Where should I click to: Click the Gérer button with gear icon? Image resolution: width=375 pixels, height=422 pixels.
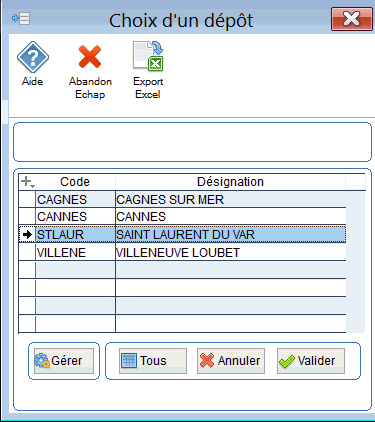64,361
